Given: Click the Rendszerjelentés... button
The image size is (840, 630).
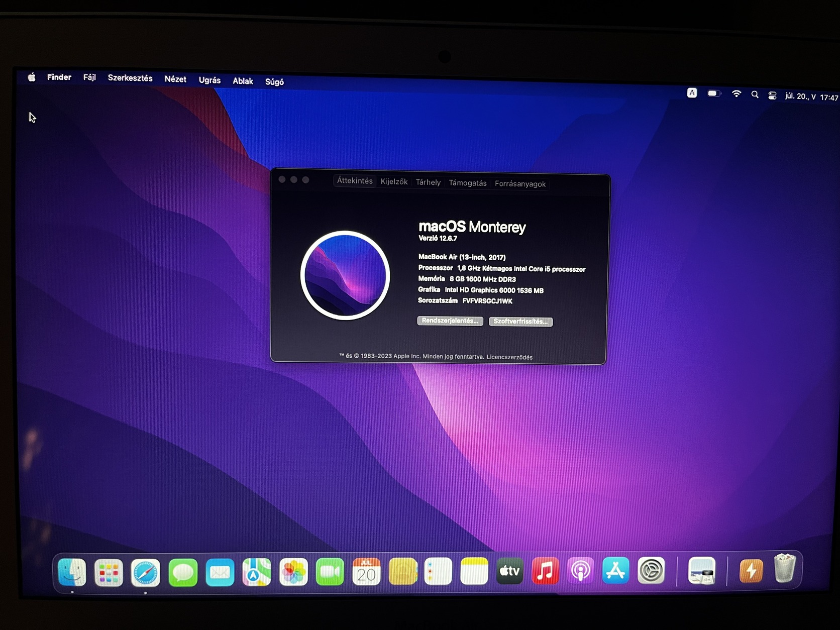Looking at the screenshot, I should click(x=450, y=321).
